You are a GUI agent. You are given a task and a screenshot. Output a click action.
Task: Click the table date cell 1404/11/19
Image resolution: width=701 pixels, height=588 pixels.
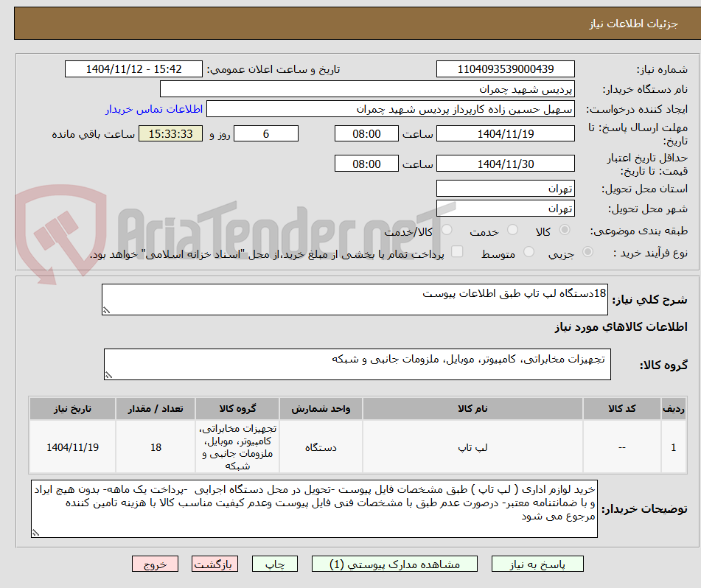72,447
